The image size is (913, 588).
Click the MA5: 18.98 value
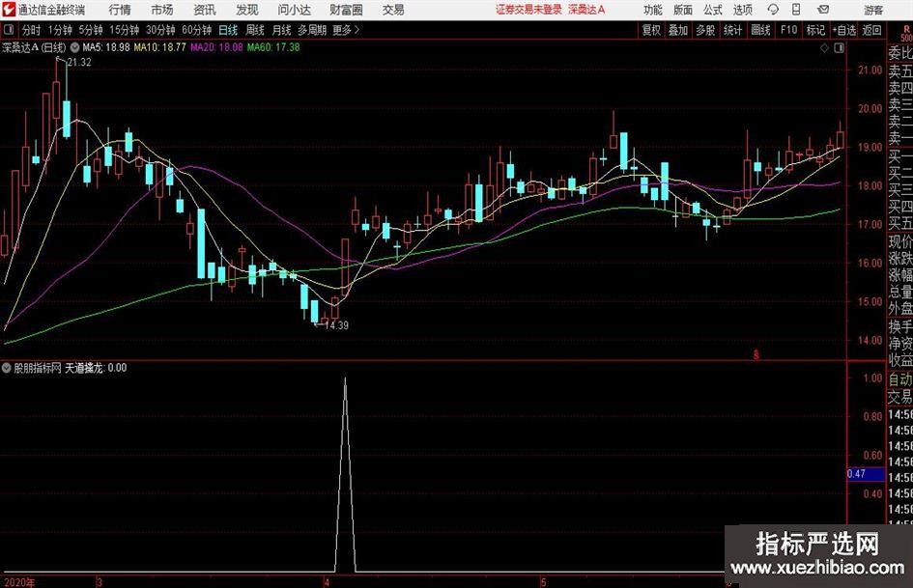coord(106,47)
